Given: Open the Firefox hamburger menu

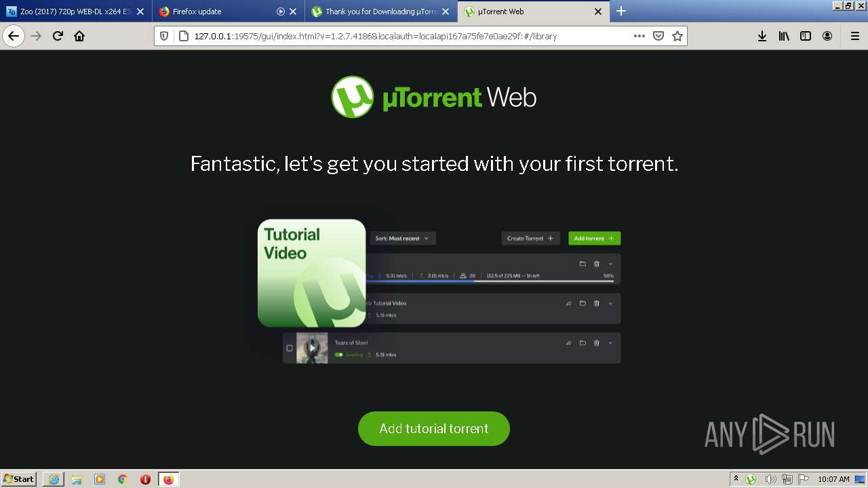Looking at the screenshot, I should click(855, 36).
